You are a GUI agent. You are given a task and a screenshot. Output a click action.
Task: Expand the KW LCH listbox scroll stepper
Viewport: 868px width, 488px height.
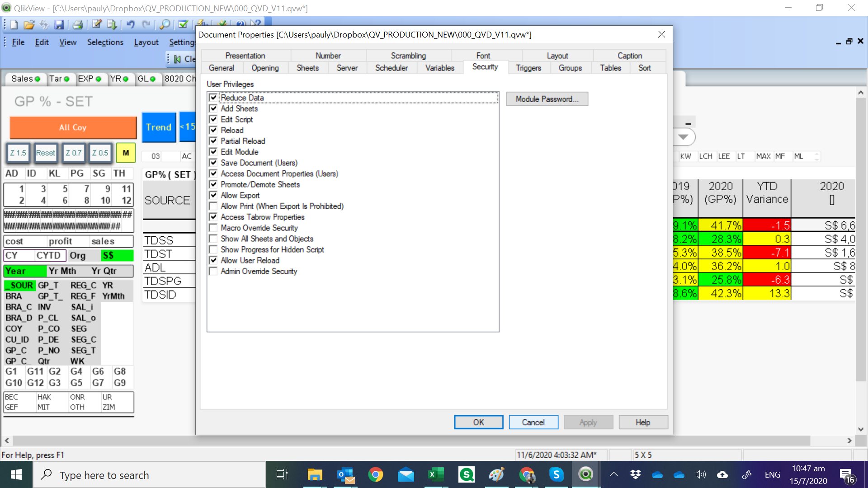817,157
